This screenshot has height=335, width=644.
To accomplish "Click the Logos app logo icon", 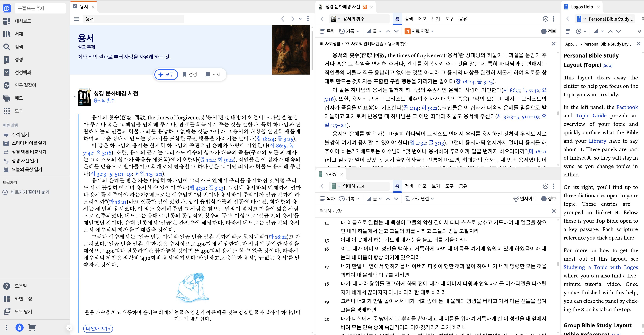I will pos(7,8).
